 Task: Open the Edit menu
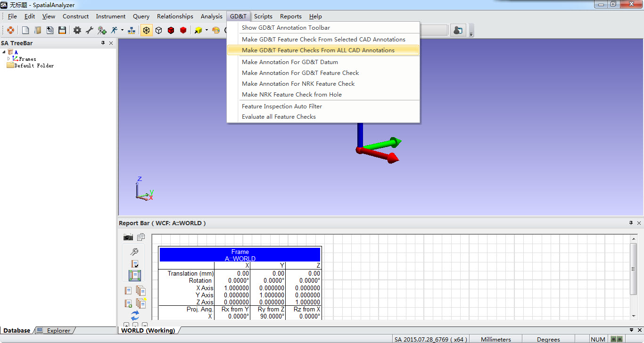click(x=30, y=16)
